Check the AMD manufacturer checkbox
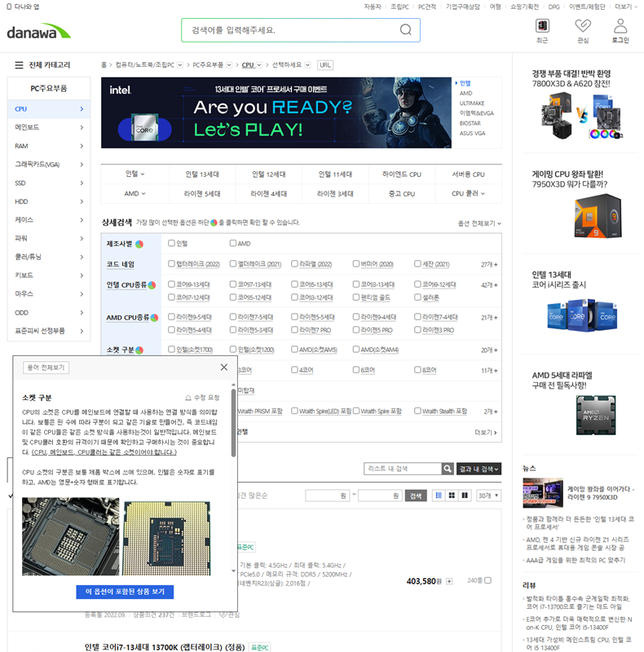Viewport: 644px width, 652px height. pyautogui.click(x=233, y=243)
